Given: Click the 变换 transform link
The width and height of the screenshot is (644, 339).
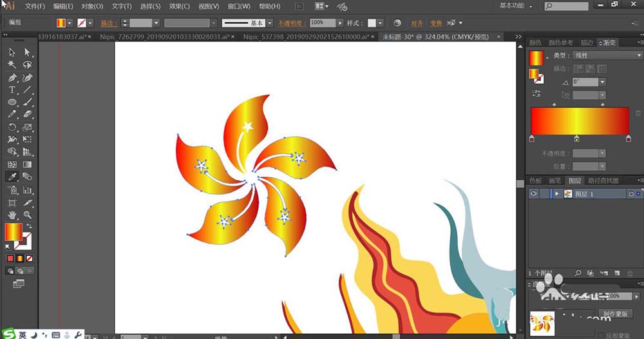Looking at the screenshot, I should (436, 23).
